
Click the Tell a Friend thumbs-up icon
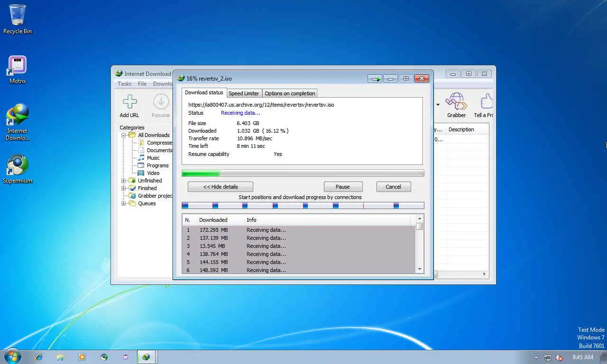(486, 101)
